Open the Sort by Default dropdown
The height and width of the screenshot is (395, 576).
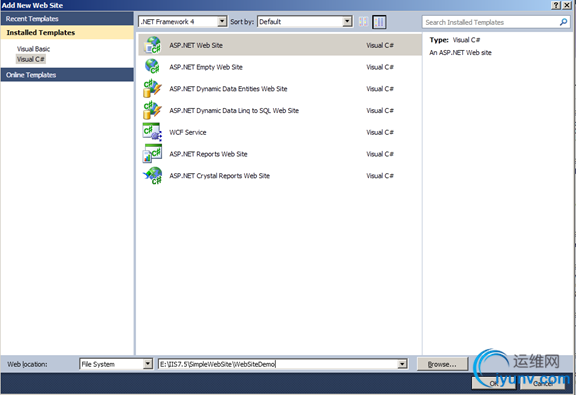pyautogui.click(x=347, y=22)
